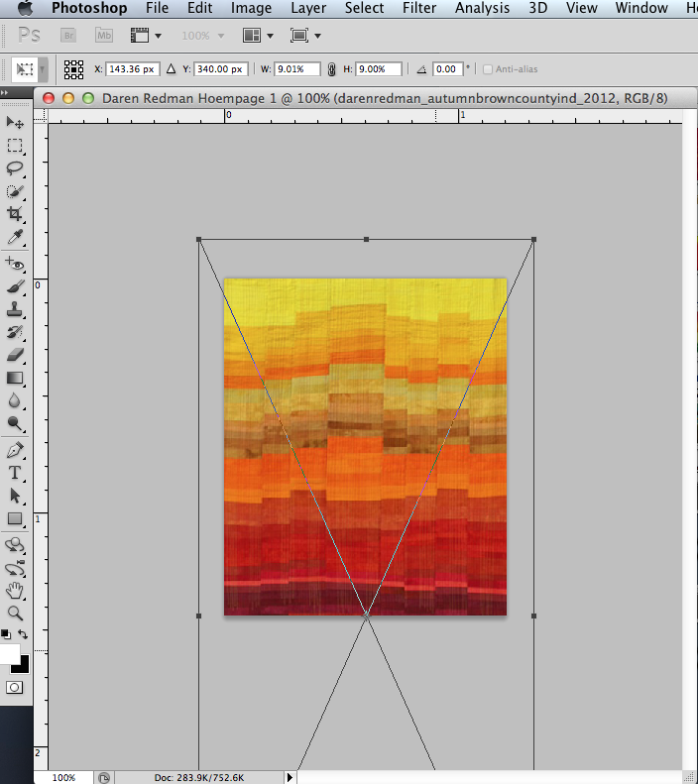The height and width of the screenshot is (784, 698).
Task: Launch Bridge with the Br icon
Action: click(68, 36)
